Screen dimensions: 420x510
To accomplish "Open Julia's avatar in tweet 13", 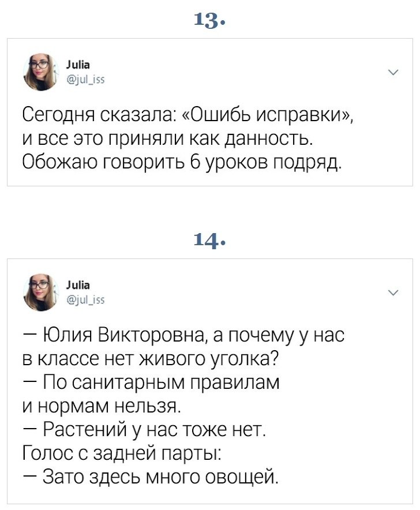I will tap(42, 72).
